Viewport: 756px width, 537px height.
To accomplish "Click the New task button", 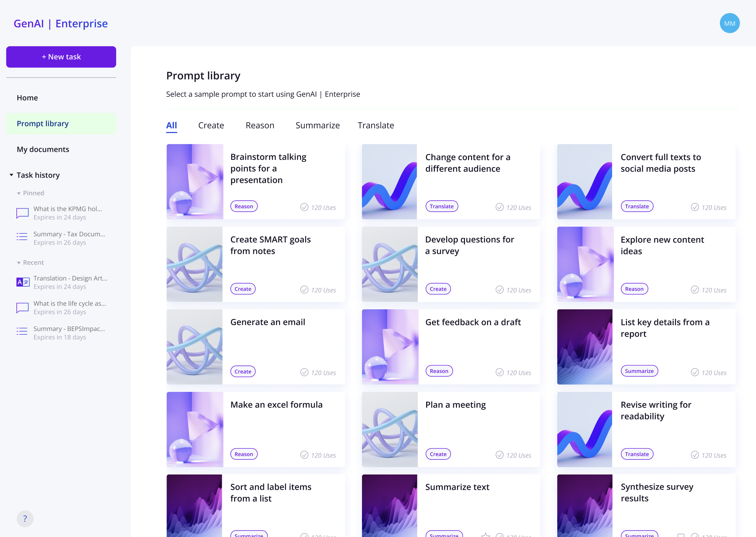I will coord(61,57).
